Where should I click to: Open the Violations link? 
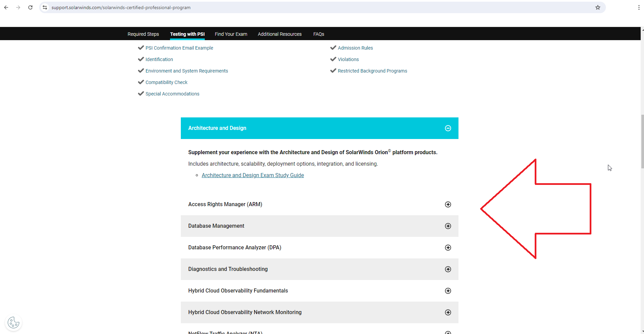(x=348, y=59)
